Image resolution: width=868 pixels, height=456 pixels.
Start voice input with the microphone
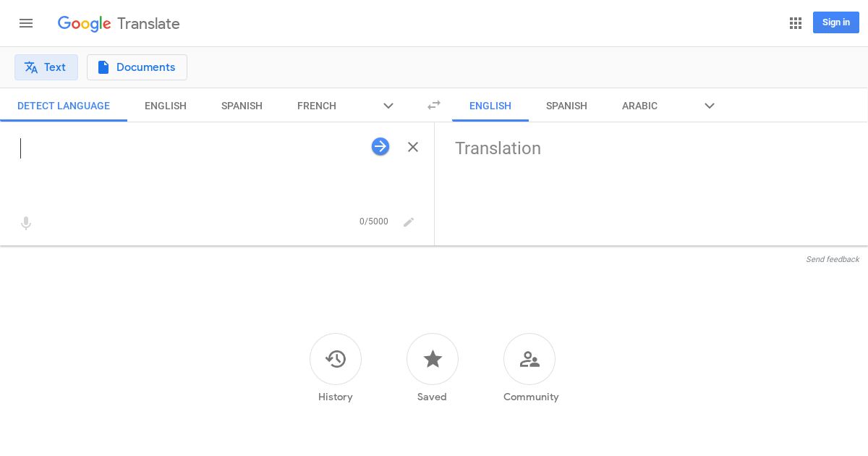26,224
